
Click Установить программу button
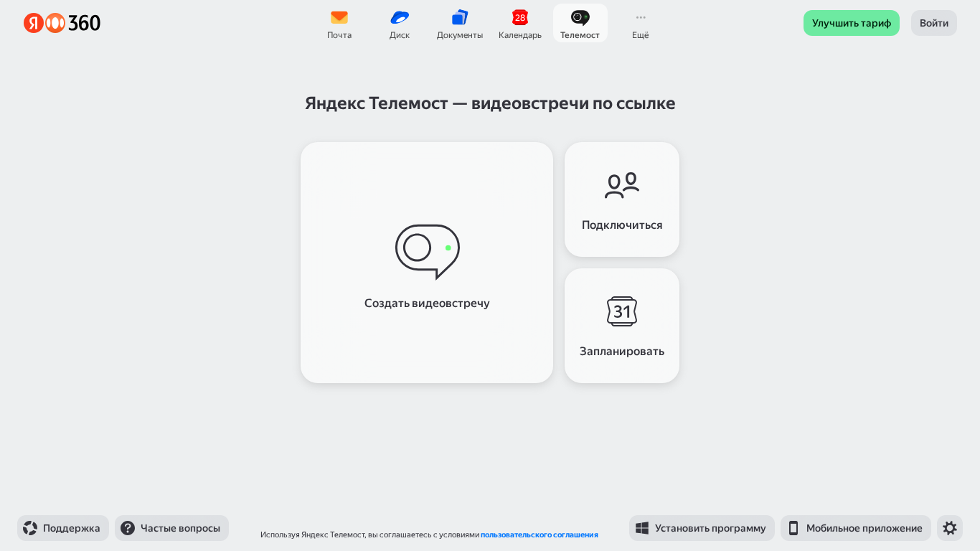coord(702,528)
